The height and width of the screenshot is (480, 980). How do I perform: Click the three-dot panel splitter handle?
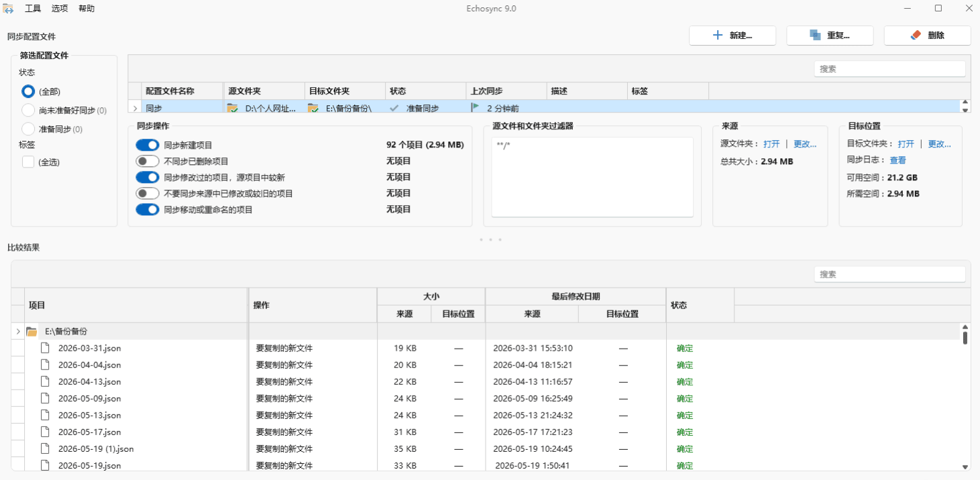pos(490,239)
